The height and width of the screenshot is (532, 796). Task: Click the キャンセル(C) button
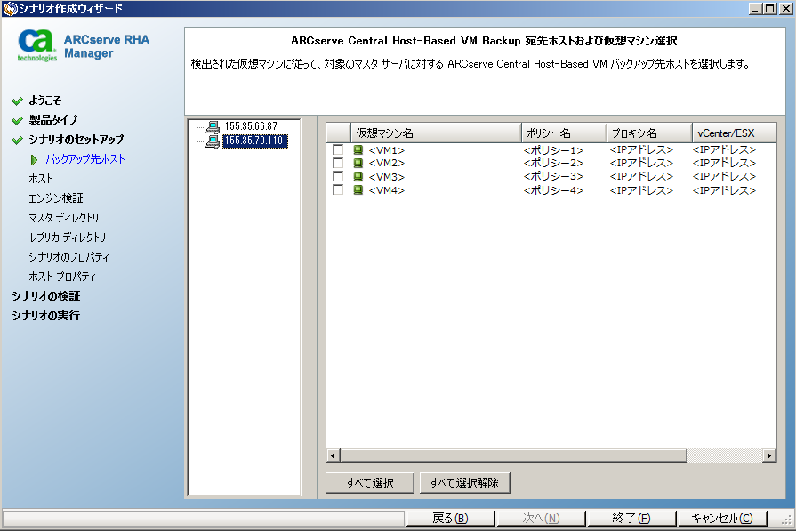click(721, 519)
